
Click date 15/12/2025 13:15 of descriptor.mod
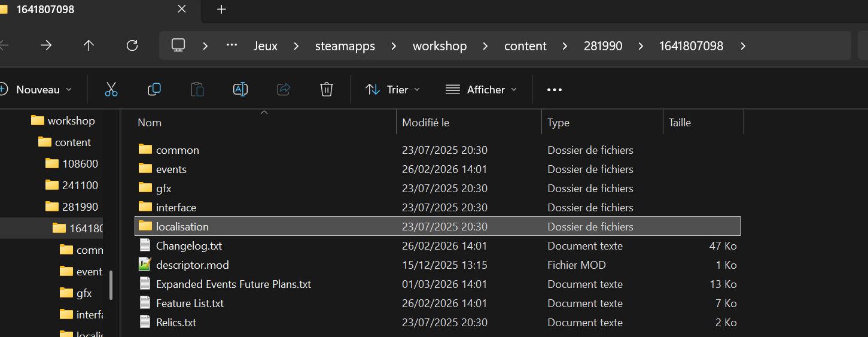(x=444, y=265)
